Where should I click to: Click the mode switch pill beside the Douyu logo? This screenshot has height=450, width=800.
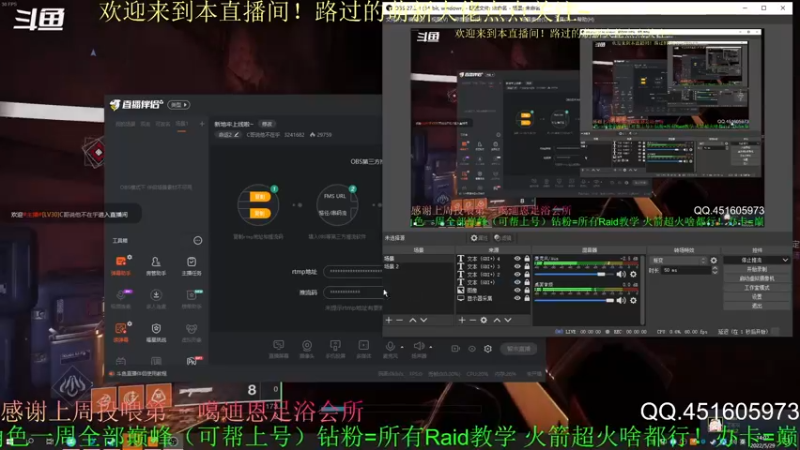[179, 105]
